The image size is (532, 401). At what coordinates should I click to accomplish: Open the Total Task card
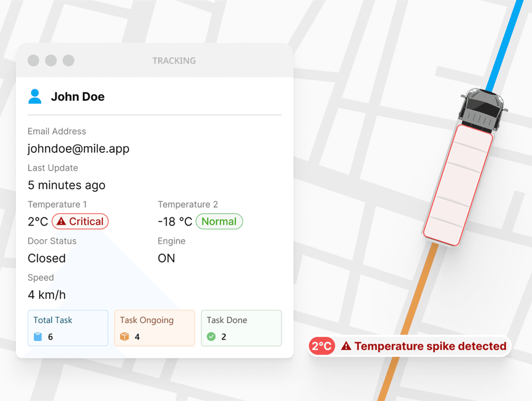pos(68,328)
